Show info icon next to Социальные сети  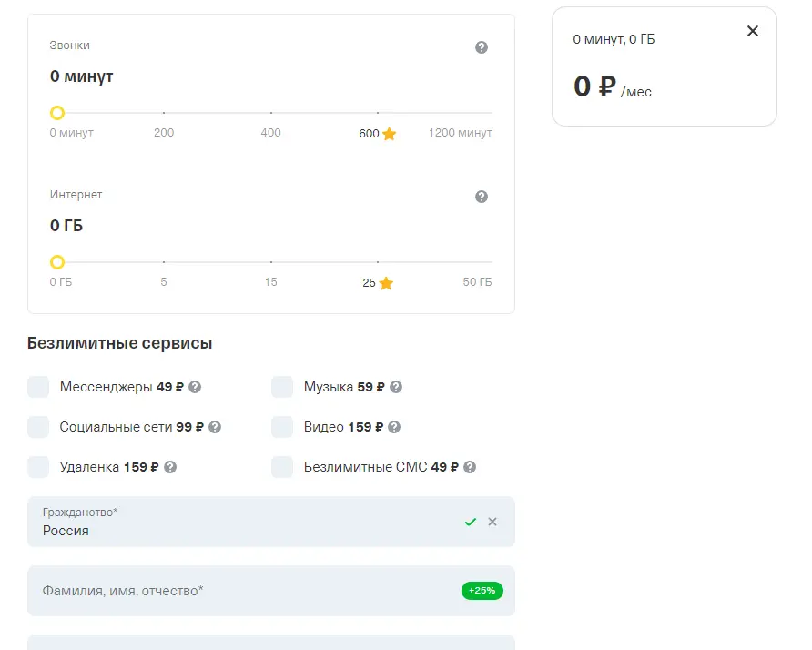coord(215,427)
